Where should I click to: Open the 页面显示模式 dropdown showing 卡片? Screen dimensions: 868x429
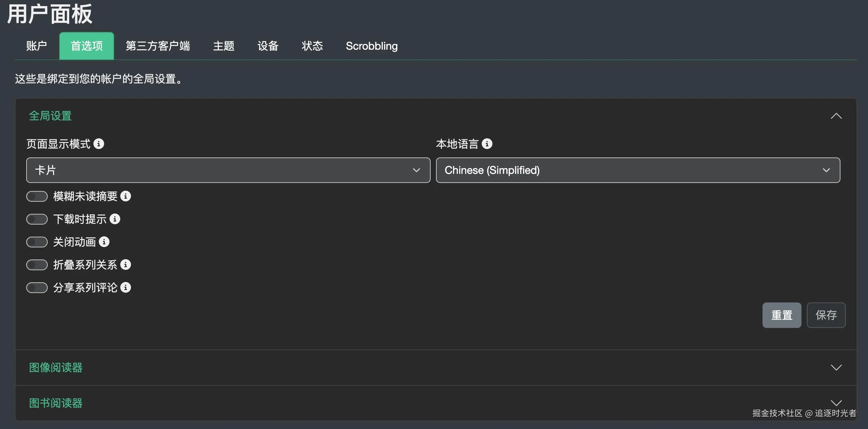pos(228,170)
